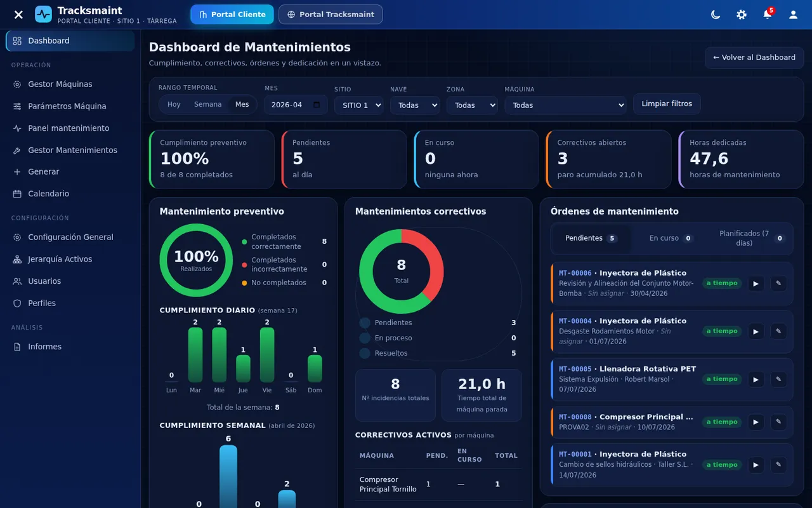The image size is (812, 508).
Task: Open settings with the gear icon
Action: [742, 14]
